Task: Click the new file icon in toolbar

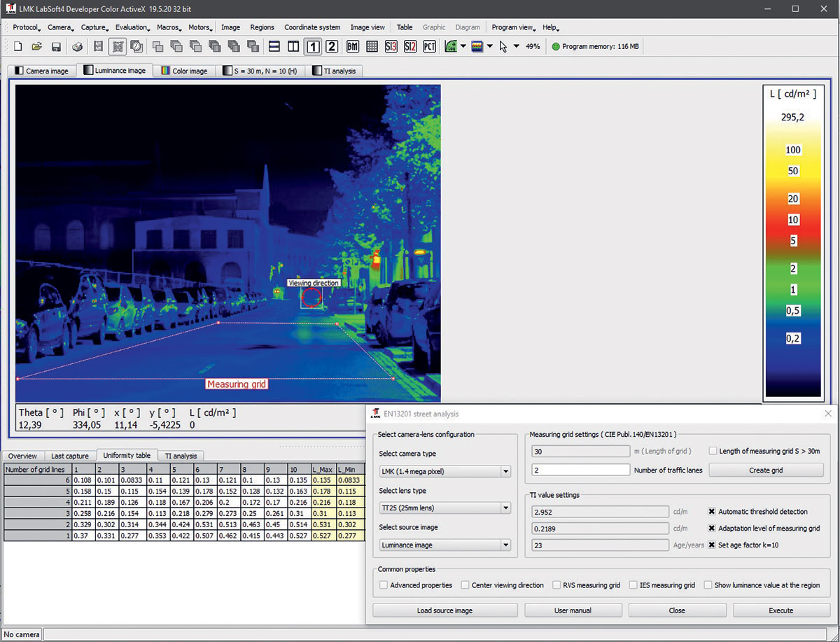Action: coord(18,47)
